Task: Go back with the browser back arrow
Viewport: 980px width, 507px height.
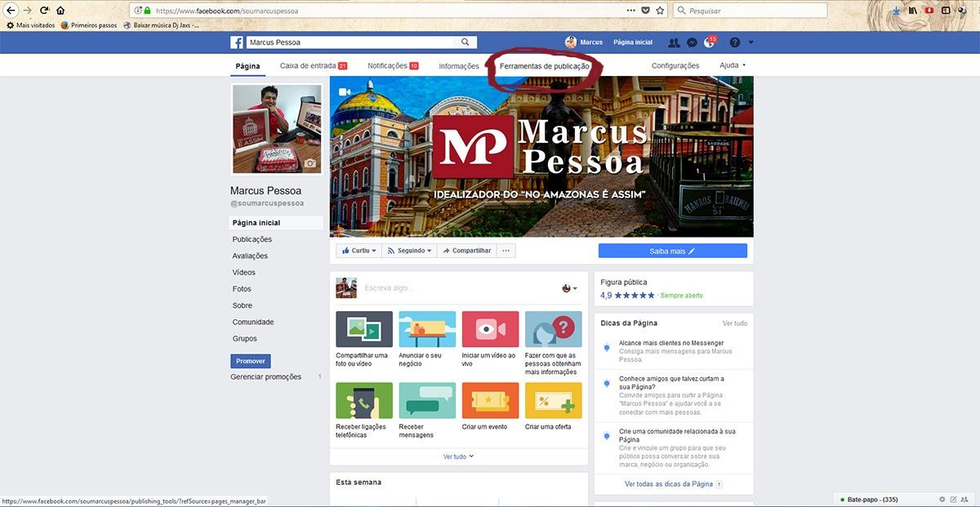Action: click(x=10, y=11)
